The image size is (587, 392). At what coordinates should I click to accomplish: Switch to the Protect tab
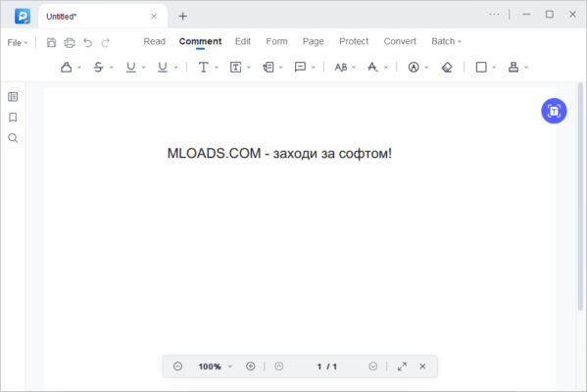click(x=354, y=41)
